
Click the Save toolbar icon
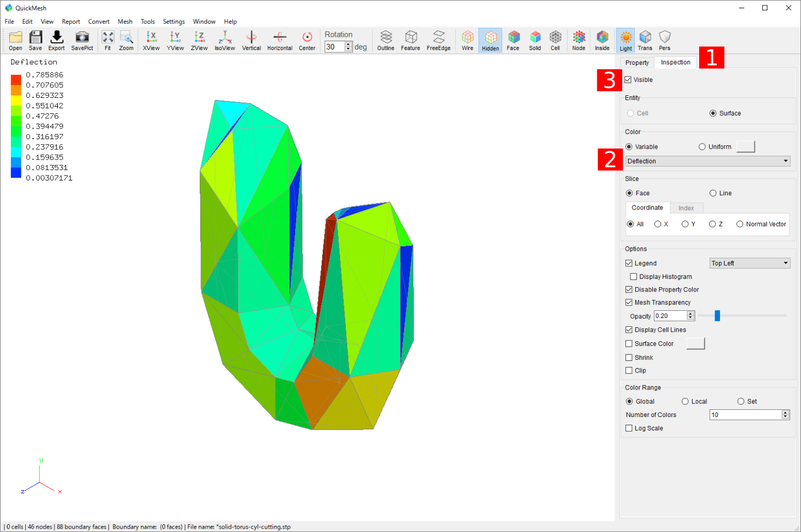click(35, 41)
